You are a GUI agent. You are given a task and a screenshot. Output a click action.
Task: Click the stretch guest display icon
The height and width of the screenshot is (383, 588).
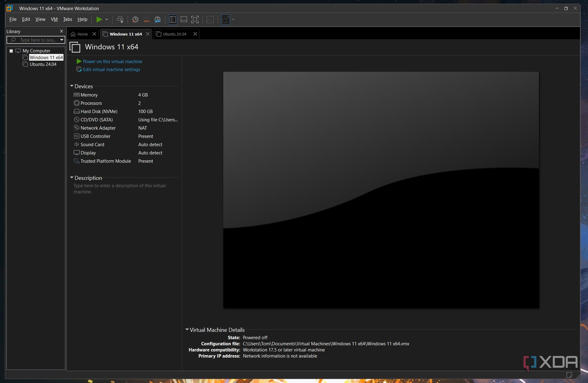[x=225, y=20]
